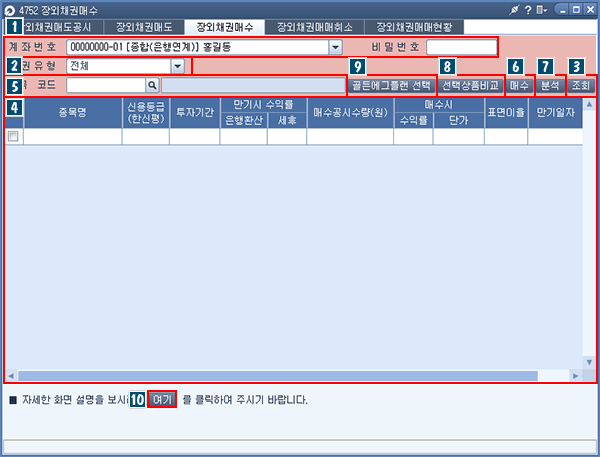Open the 장외채권매매취소 tab
This screenshot has width=600, height=457.
point(315,27)
